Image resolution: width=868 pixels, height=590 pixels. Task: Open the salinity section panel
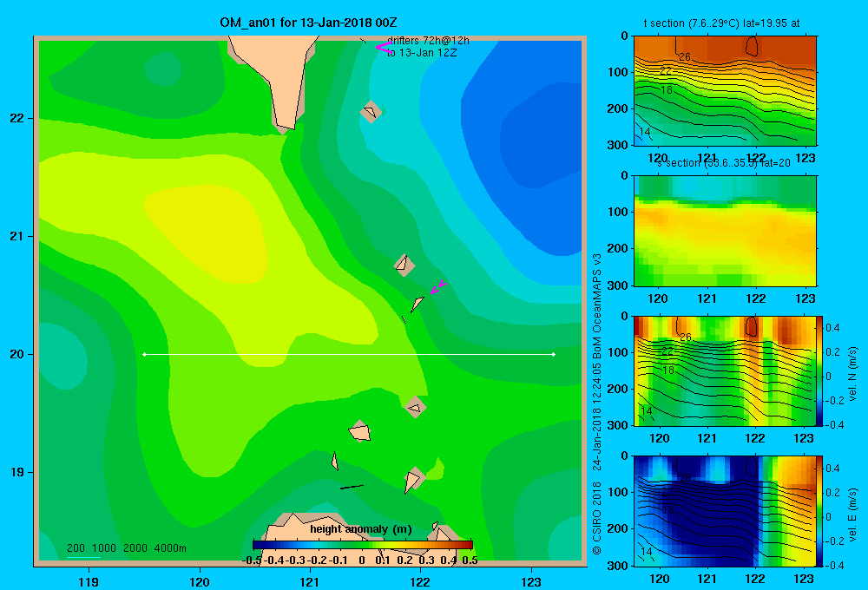click(725, 231)
